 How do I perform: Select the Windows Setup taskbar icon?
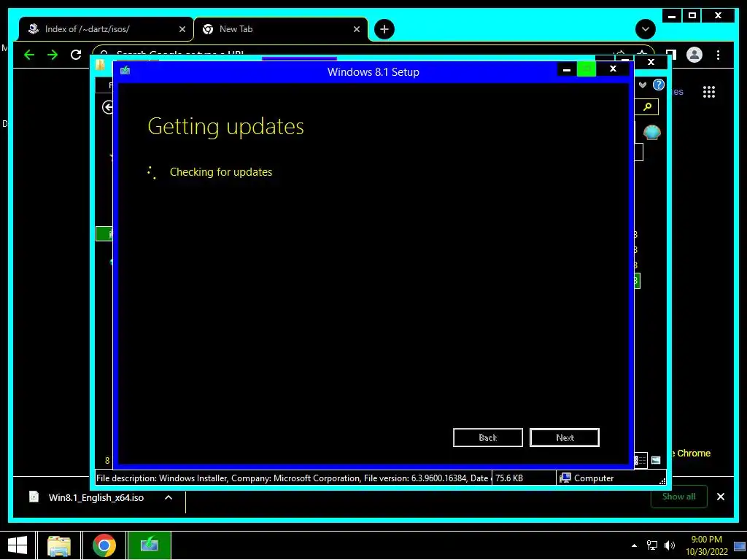149,545
